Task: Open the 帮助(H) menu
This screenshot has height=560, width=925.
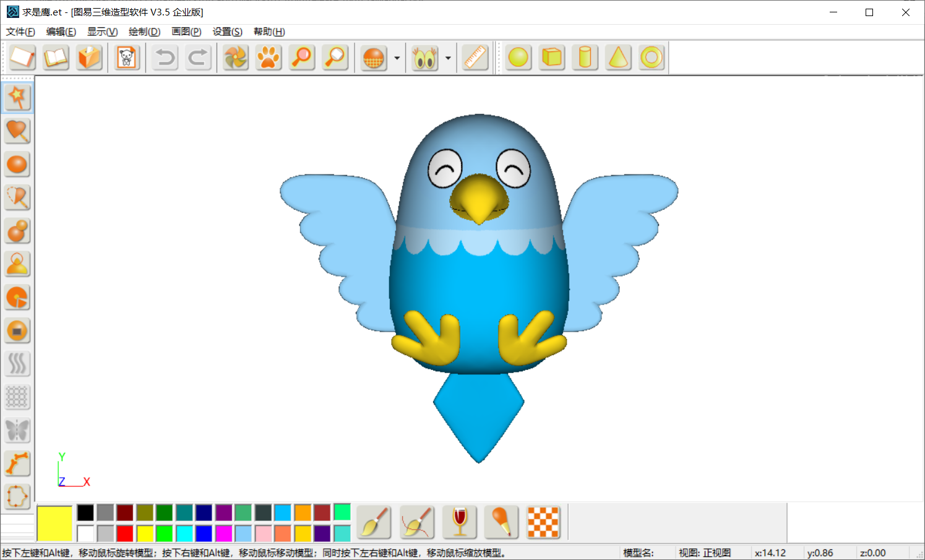Action: pyautogui.click(x=269, y=32)
